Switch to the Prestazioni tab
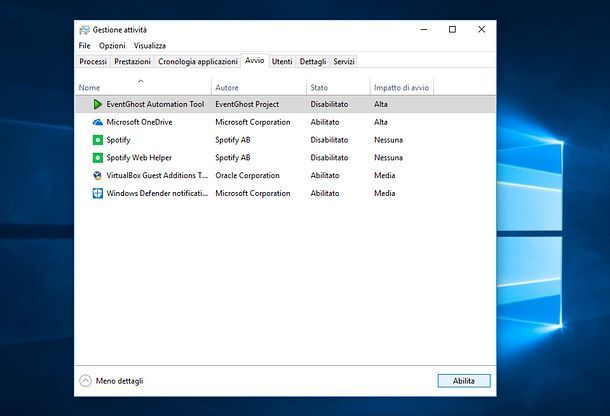This screenshot has width=610, height=416. click(x=132, y=61)
